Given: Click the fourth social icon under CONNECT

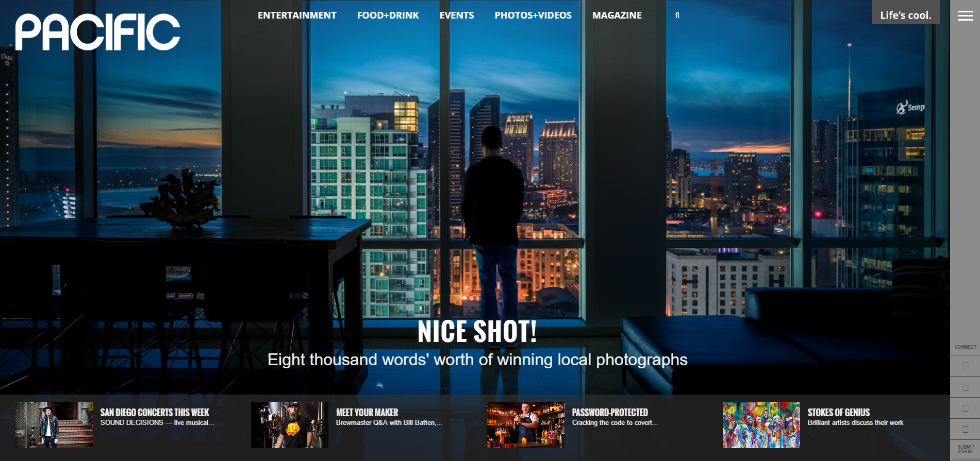Looking at the screenshot, I should (965, 429).
